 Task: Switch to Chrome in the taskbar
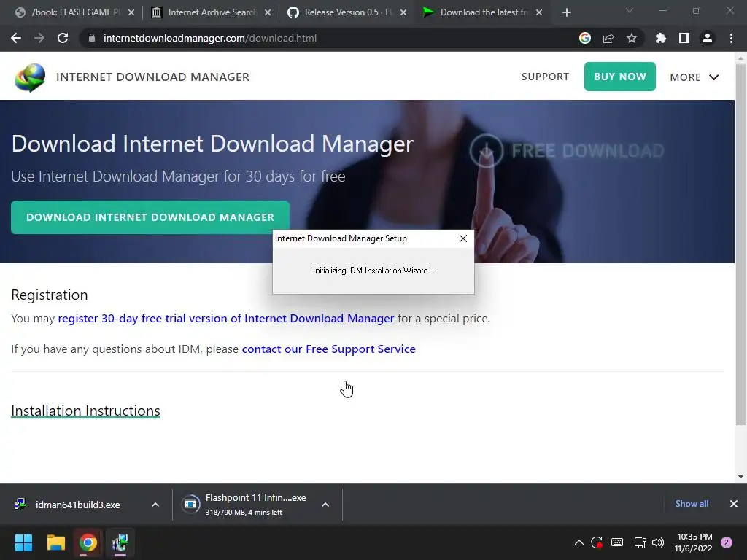88,542
